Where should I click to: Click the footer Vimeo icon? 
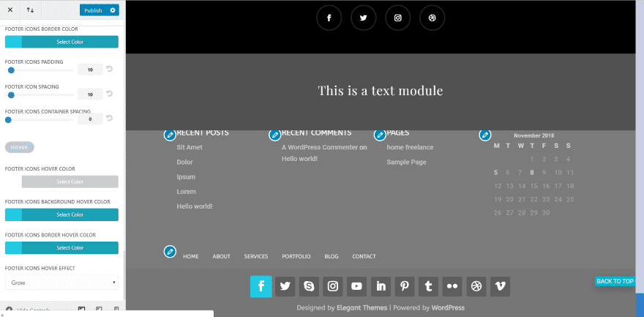[500, 286]
